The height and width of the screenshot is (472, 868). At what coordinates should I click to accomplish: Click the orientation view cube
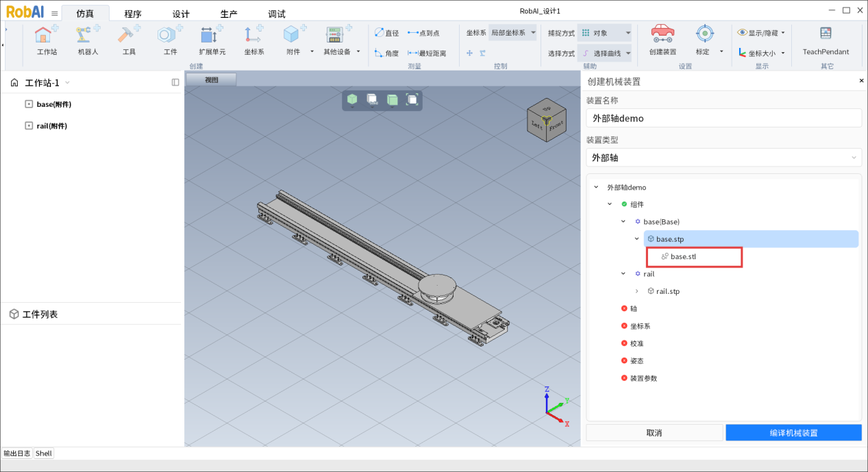click(x=547, y=121)
